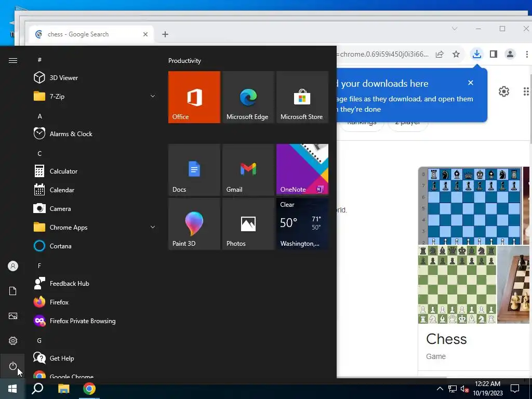Open the Paint 3D tile
This screenshot has height=399, width=532.
[x=194, y=224]
